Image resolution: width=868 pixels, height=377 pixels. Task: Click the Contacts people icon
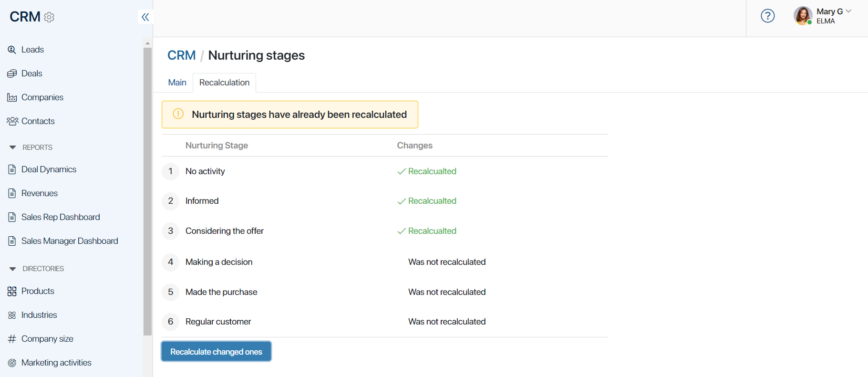click(x=12, y=121)
